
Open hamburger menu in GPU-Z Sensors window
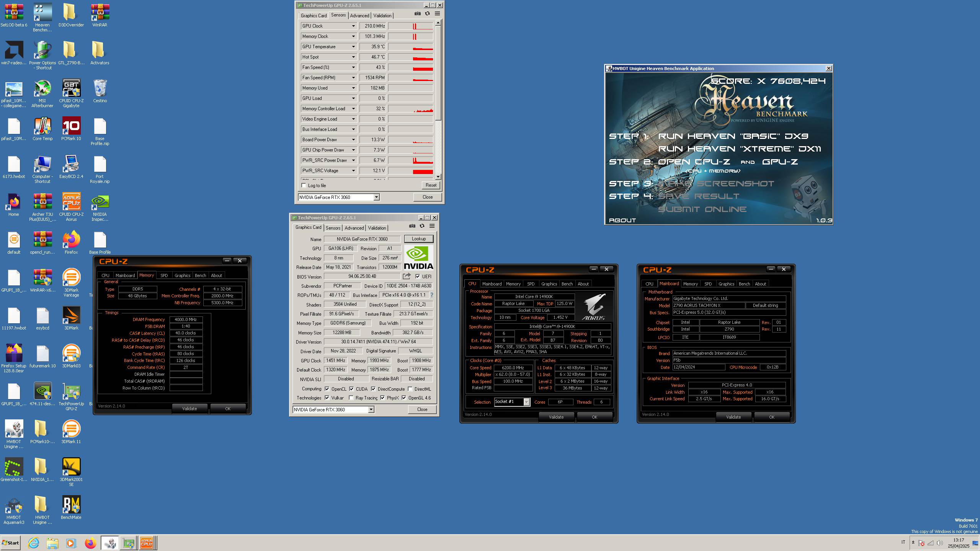pos(437,13)
